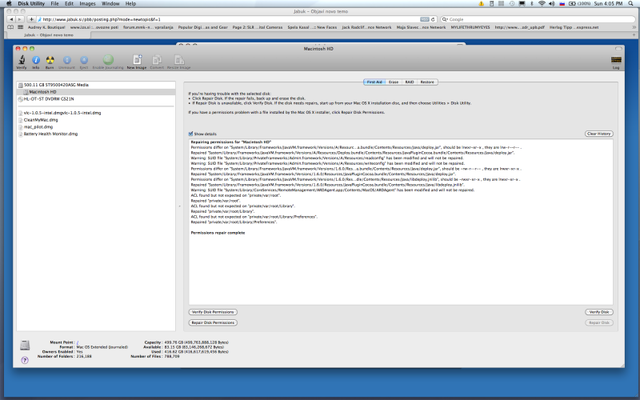Viewport: 640px width, 400px height.
Task: Switch to the Restore tab
Action: click(x=427, y=82)
